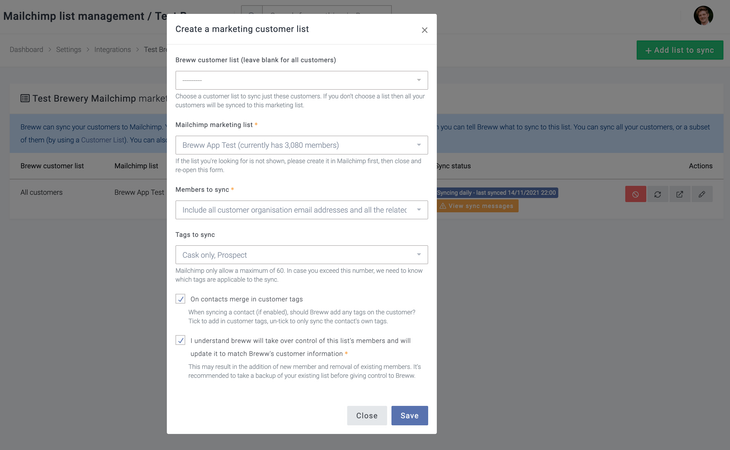The height and width of the screenshot is (450, 730).
Task: Go to Dashboard in the breadcrumb
Action: coord(27,49)
